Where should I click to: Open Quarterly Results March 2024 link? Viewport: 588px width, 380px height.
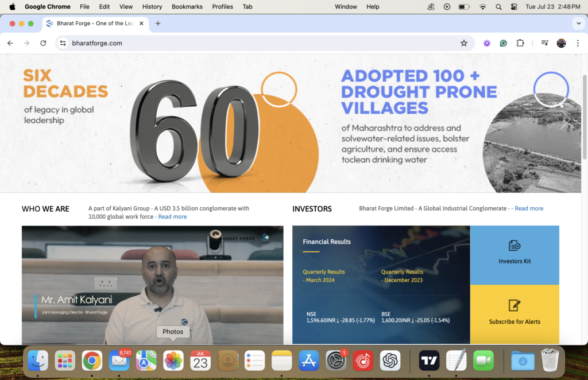(x=323, y=276)
